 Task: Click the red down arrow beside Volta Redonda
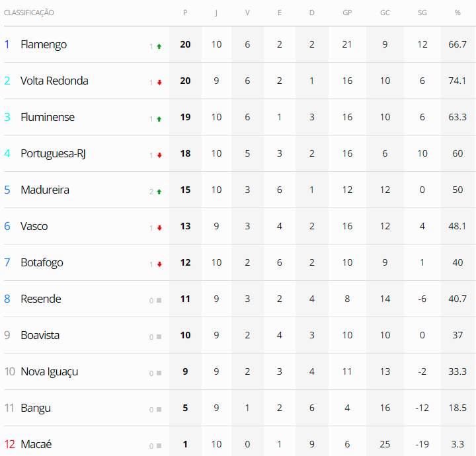click(x=159, y=83)
